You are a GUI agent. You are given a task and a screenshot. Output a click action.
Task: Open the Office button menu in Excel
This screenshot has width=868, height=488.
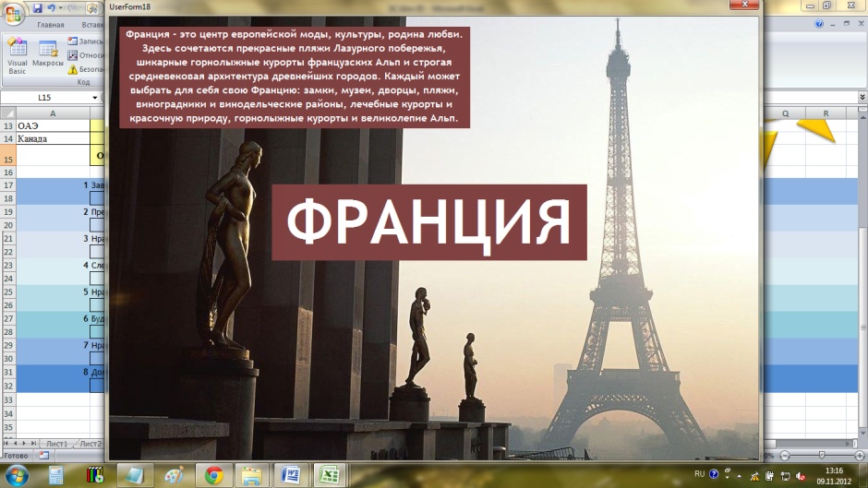(13, 13)
